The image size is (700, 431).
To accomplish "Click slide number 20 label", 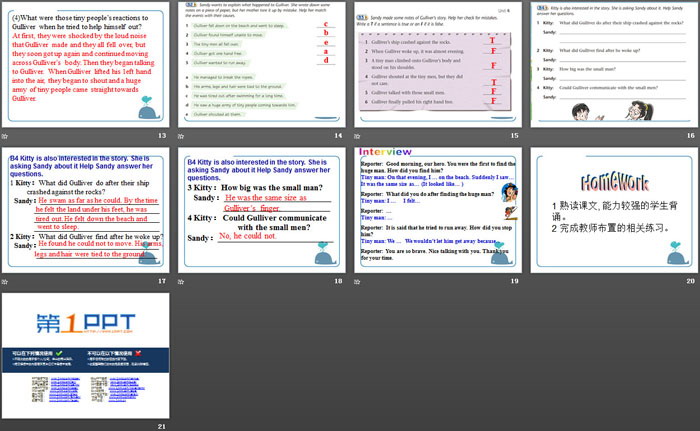I will [x=691, y=281].
